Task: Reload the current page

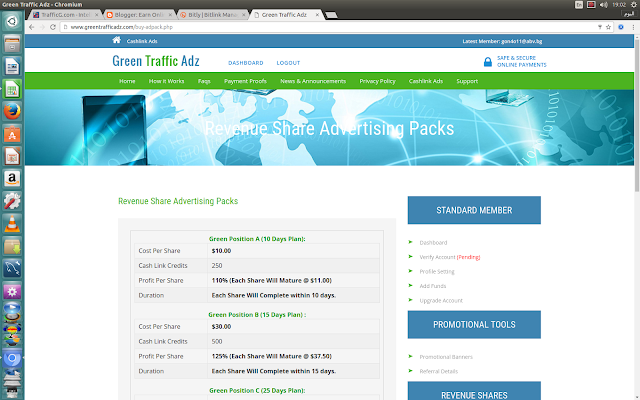Action: pyautogui.click(x=53, y=27)
